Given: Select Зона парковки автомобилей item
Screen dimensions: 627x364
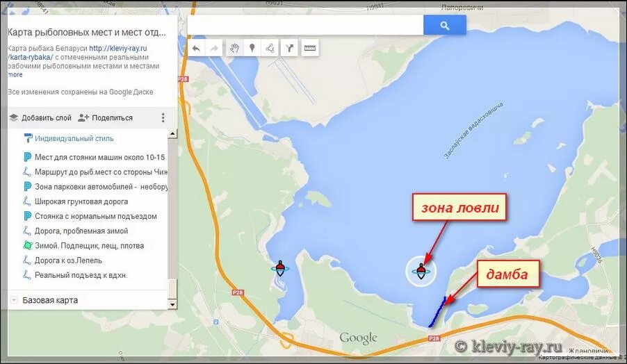Looking at the screenshot, I should (101, 187).
